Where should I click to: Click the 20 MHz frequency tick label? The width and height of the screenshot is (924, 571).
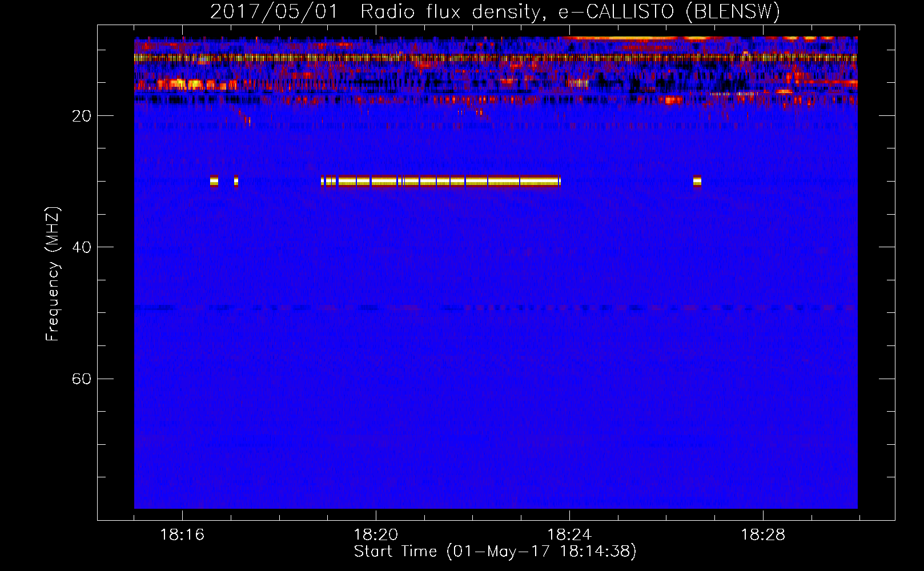(x=82, y=116)
